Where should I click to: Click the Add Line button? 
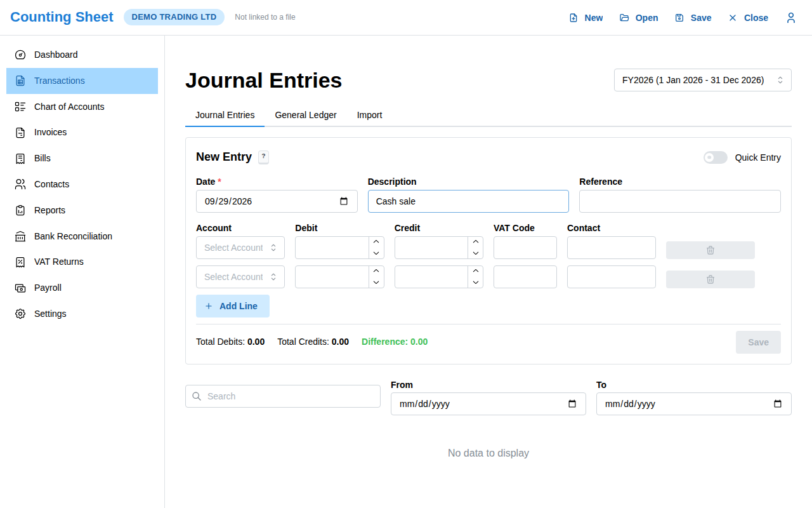233,306
